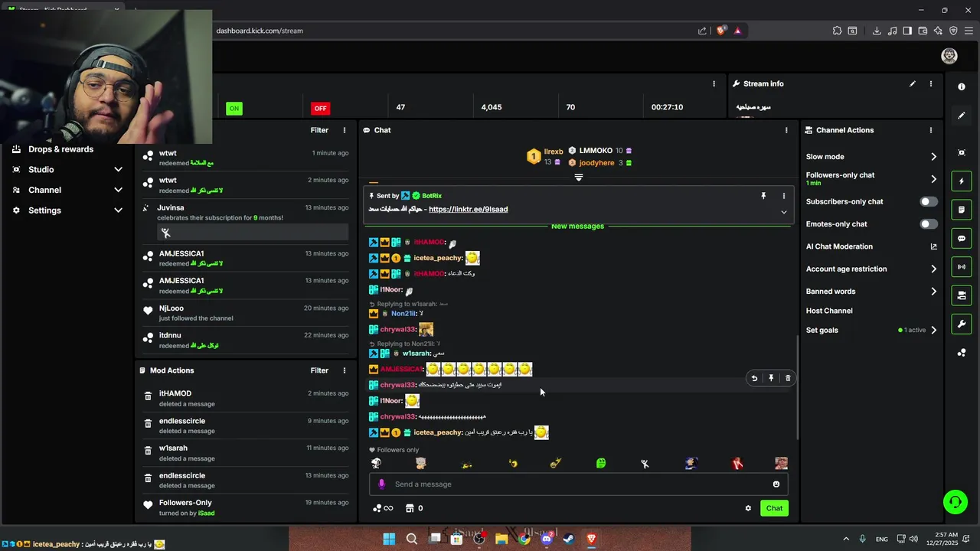980x551 pixels.
Task: Click the green blob emote shortcut
Action: (x=601, y=463)
